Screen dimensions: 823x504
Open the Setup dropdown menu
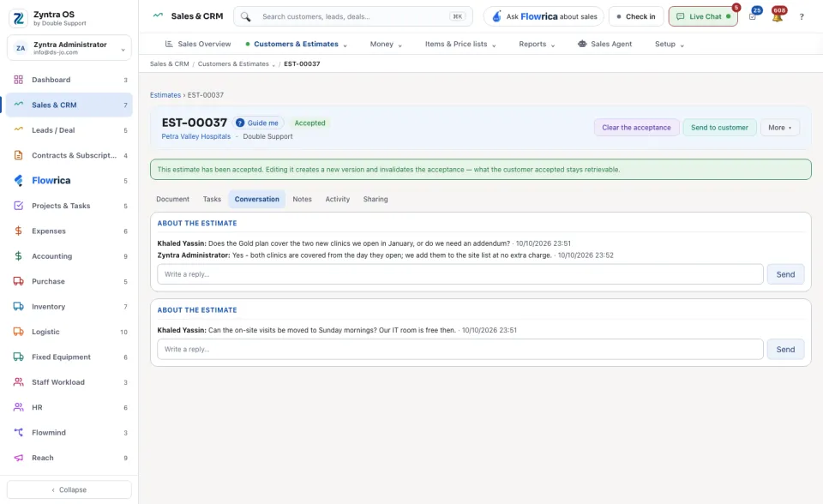670,44
